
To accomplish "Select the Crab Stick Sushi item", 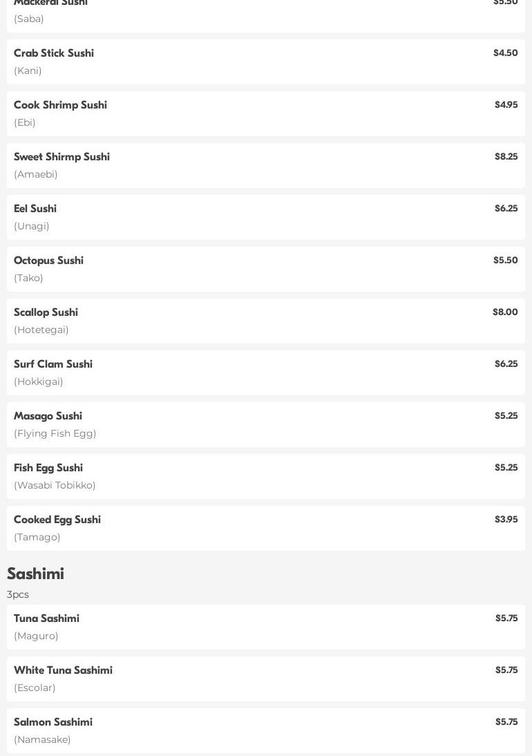I will point(54,53).
